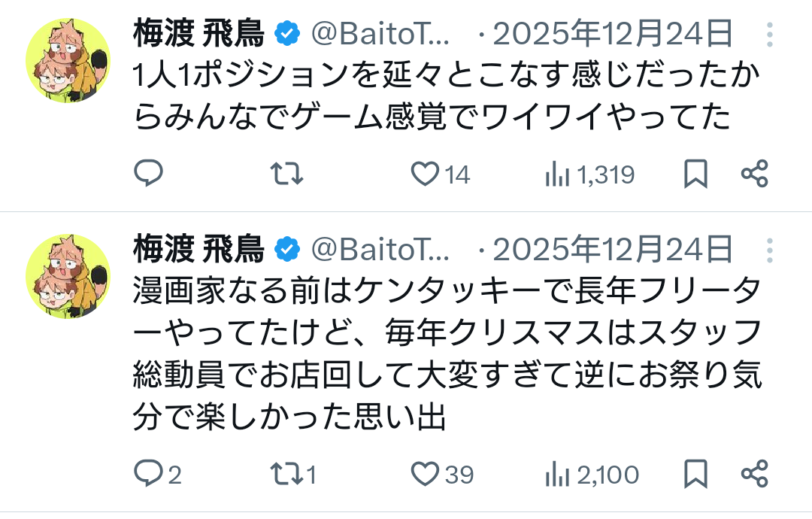
Task: Bookmark the ケンタッキー tweet
Action: [x=695, y=474]
